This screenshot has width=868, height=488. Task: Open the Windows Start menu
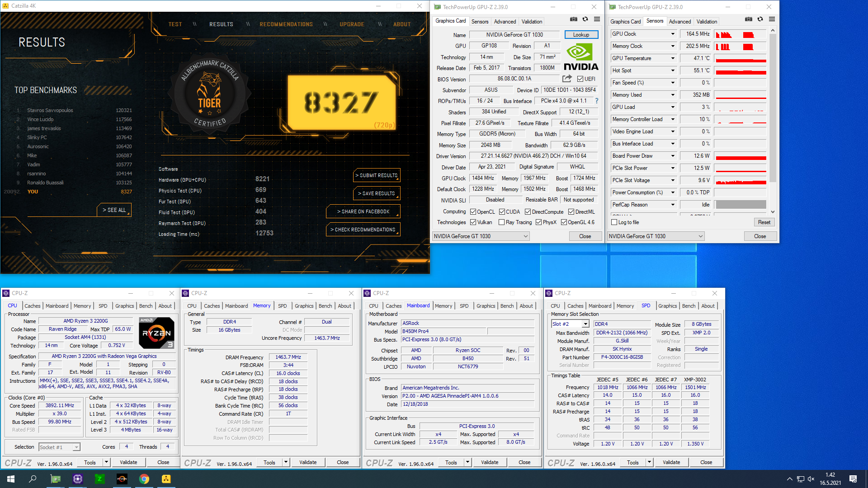pyautogui.click(x=11, y=479)
